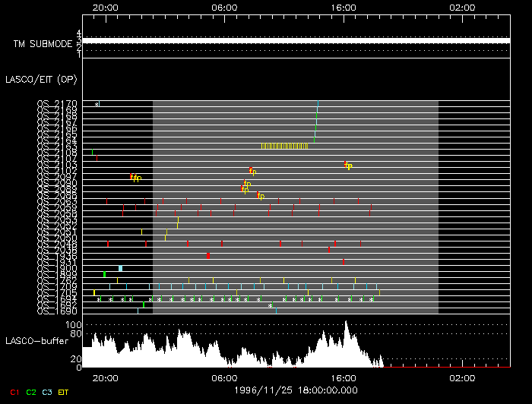
Task: Click the 06:00 tick label on top axis
Action: (223, 6)
